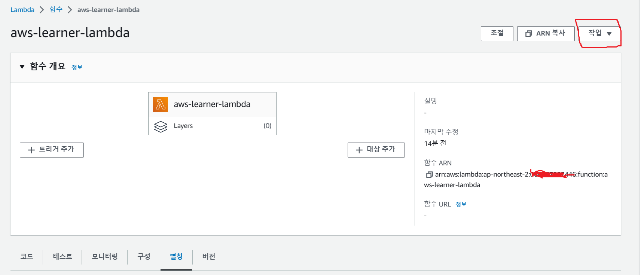Click the Layers row in function diagram
The image size is (644, 275).
pos(212,126)
